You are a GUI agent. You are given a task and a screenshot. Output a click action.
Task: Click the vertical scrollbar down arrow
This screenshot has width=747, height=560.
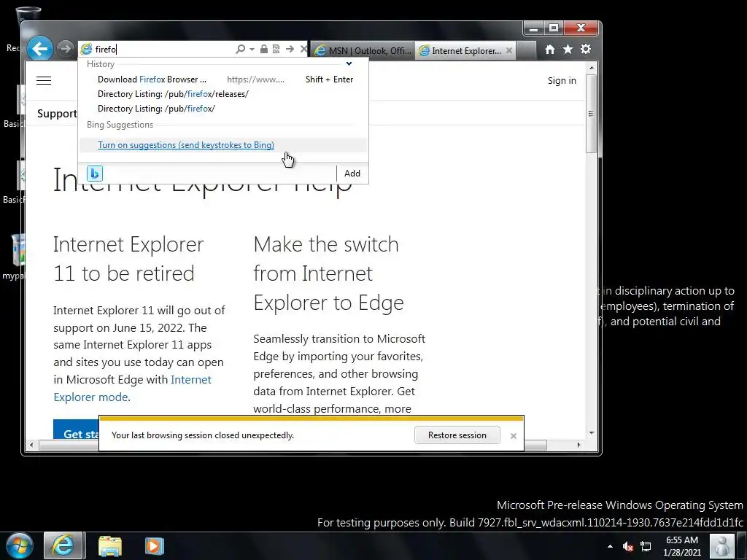tap(591, 433)
